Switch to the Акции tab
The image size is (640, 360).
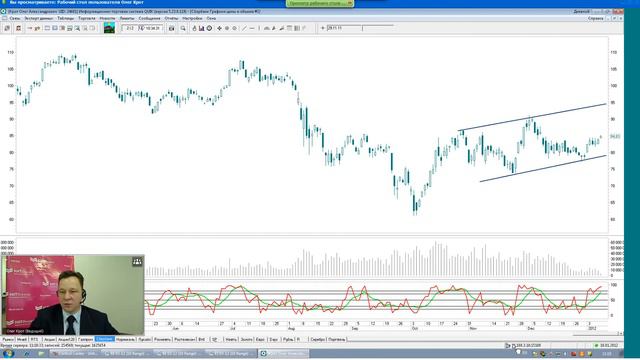click(x=49, y=339)
